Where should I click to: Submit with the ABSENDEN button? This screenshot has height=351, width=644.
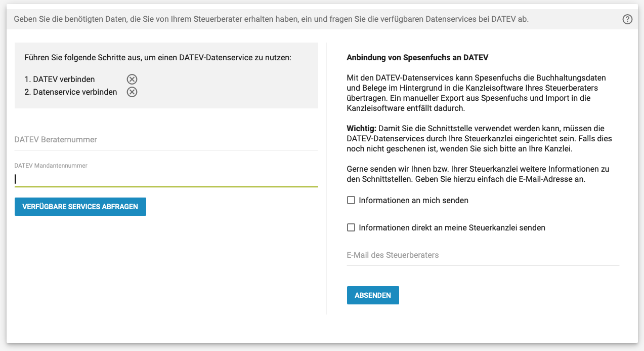[373, 295]
